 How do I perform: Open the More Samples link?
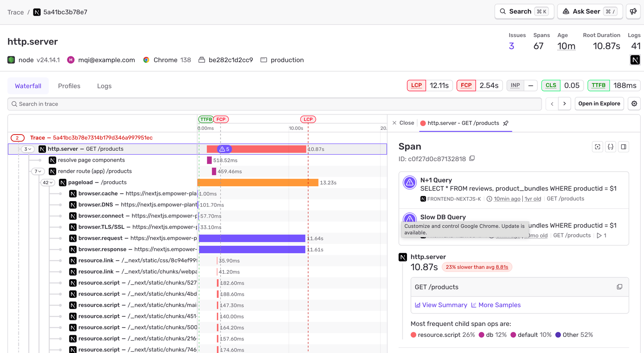pos(496,305)
